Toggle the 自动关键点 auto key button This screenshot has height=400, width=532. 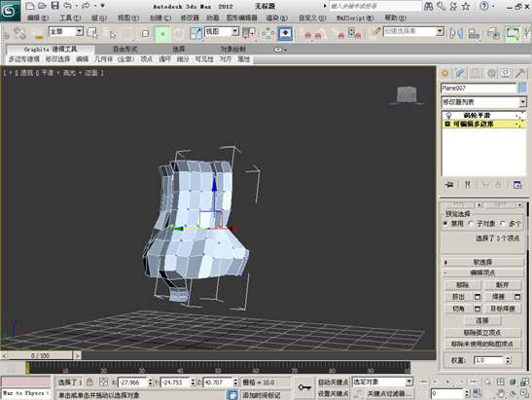coord(333,382)
